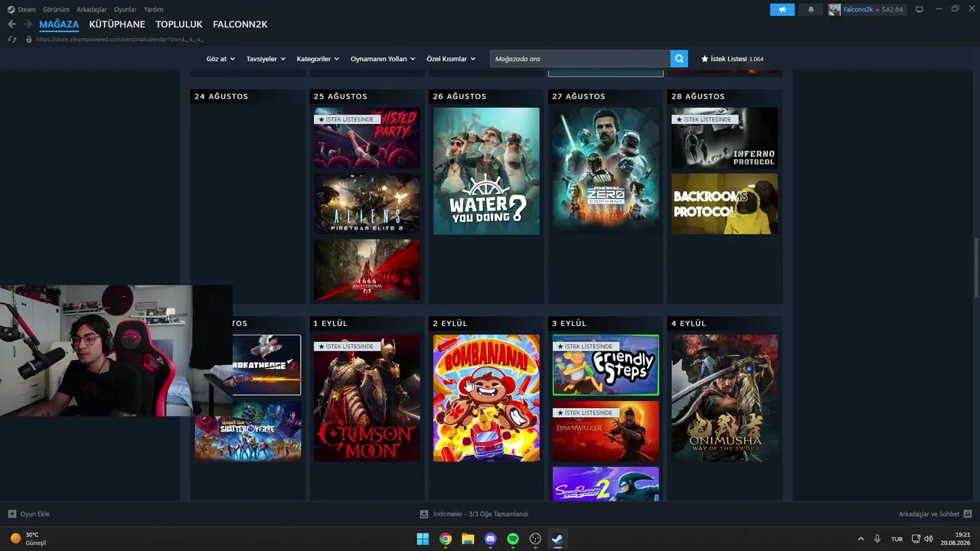Open the FALCONN2K profile tab

tap(240, 24)
